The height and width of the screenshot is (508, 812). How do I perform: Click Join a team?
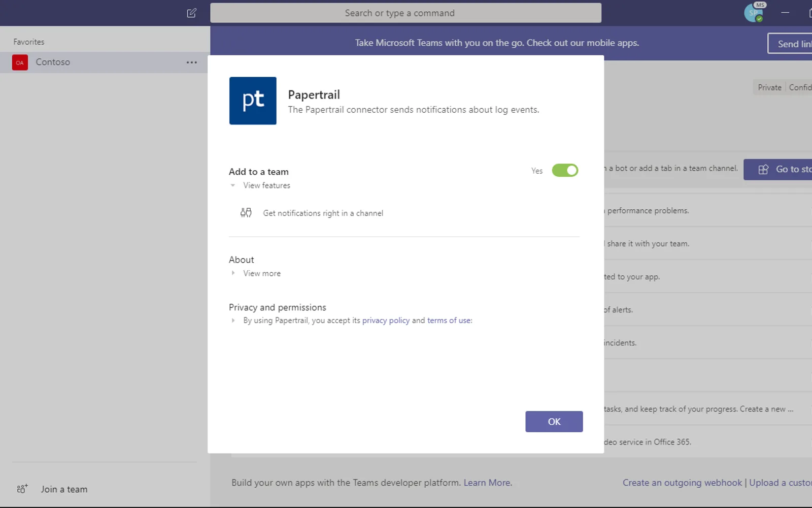pyautogui.click(x=64, y=489)
